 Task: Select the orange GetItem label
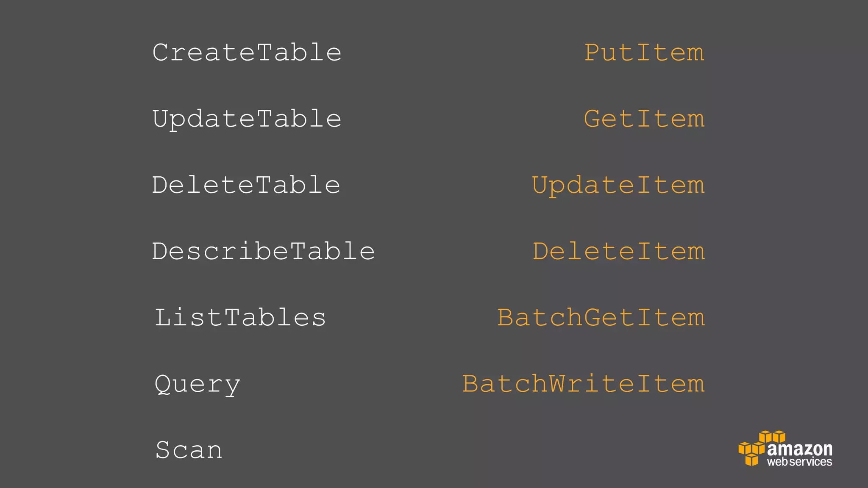click(644, 119)
